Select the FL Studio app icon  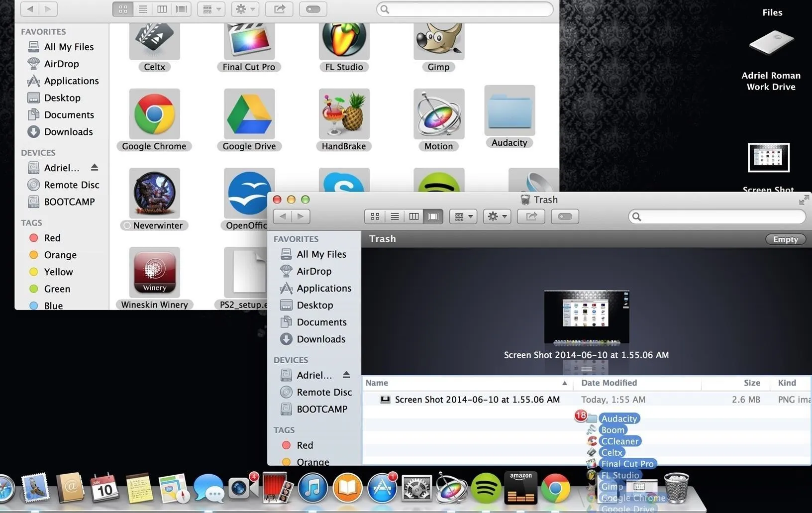[x=344, y=43]
